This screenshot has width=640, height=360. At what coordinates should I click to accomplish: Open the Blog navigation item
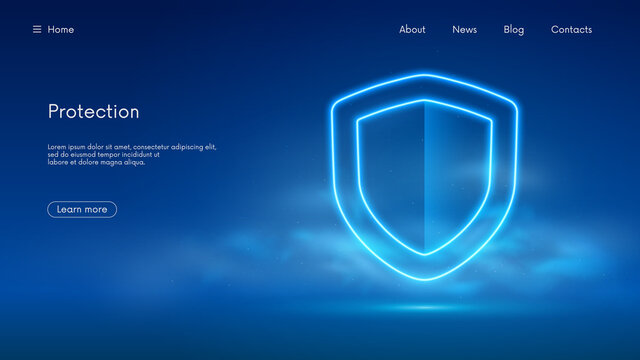click(x=513, y=30)
